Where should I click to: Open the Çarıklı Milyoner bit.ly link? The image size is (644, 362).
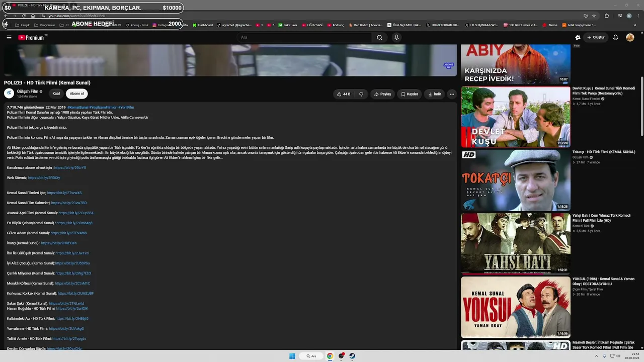pyautogui.click(x=73, y=274)
